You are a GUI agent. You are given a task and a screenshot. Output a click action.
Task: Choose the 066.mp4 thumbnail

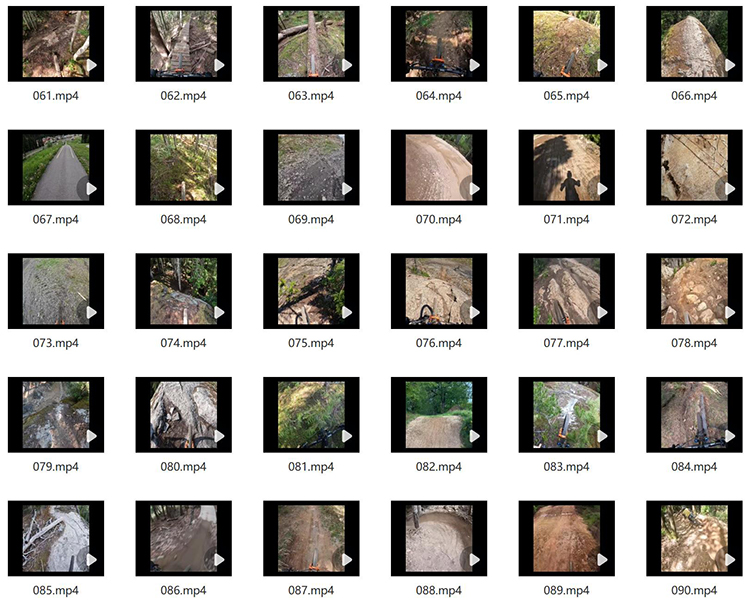point(695,44)
